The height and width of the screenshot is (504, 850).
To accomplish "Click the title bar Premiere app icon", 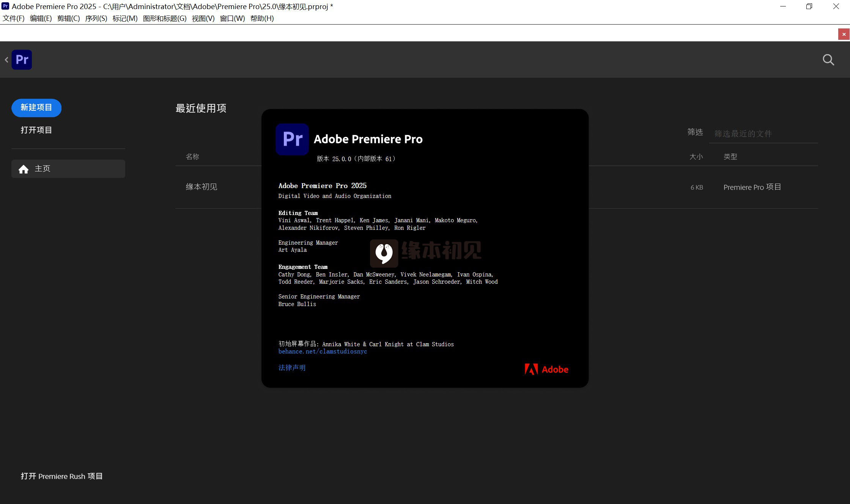I will point(5,6).
